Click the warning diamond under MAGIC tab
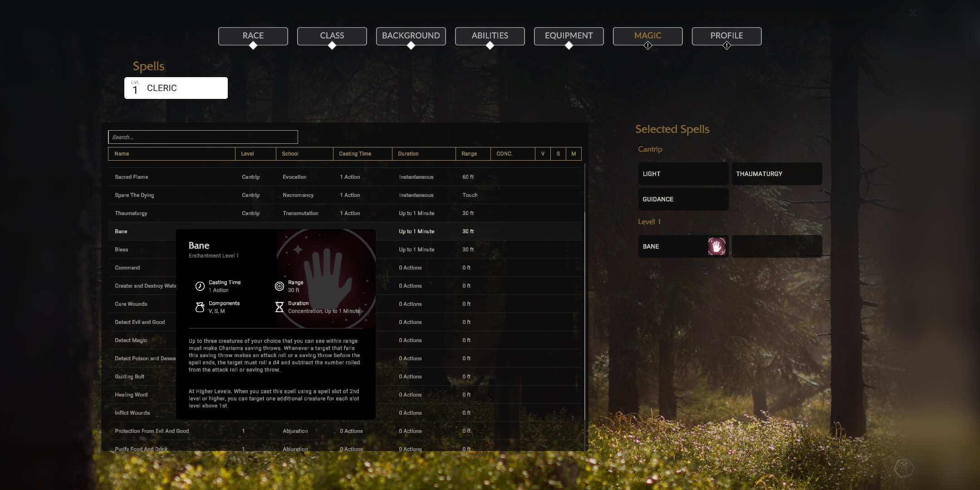 pyautogui.click(x=648, y=45)
